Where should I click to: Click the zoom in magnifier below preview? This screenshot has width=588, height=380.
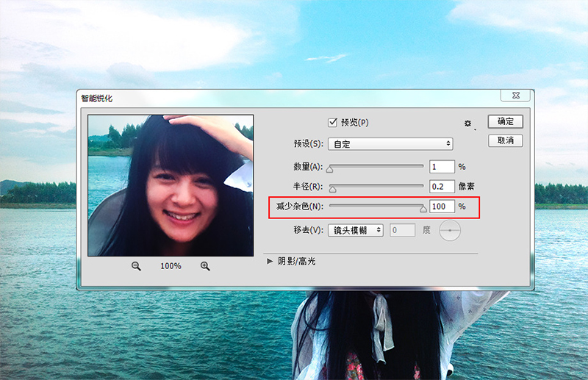point(205,265)
